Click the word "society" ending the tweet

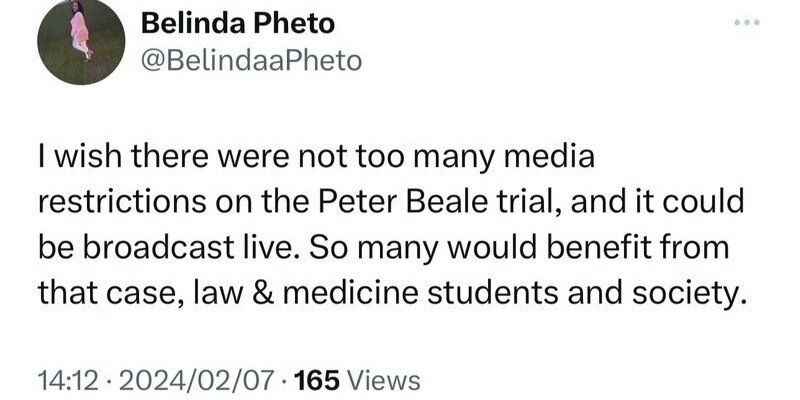pos(691,288)
